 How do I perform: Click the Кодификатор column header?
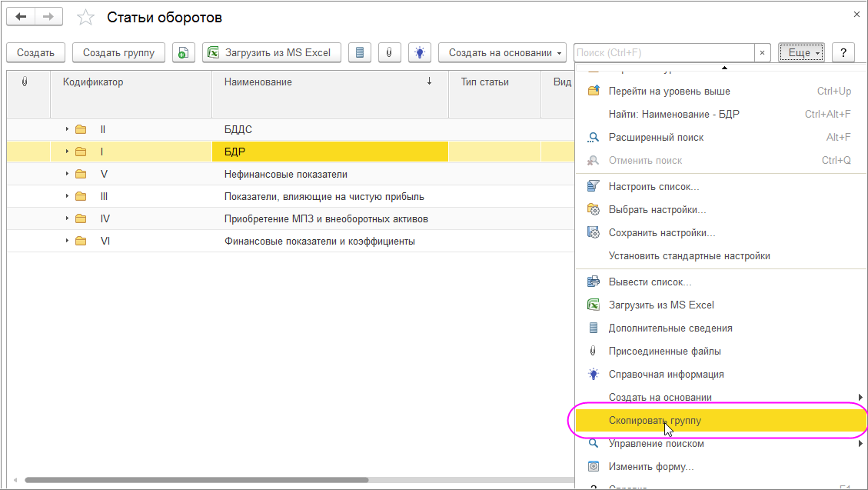click(x=131, y=94)
